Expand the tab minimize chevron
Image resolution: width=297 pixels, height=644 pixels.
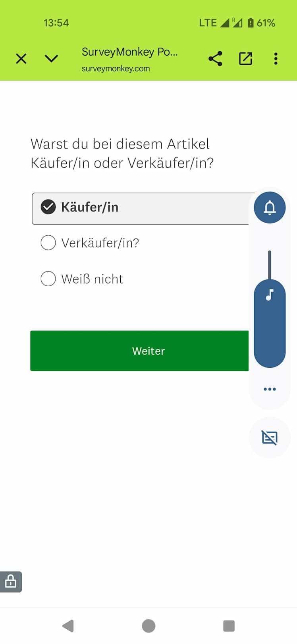pos(52,59)
